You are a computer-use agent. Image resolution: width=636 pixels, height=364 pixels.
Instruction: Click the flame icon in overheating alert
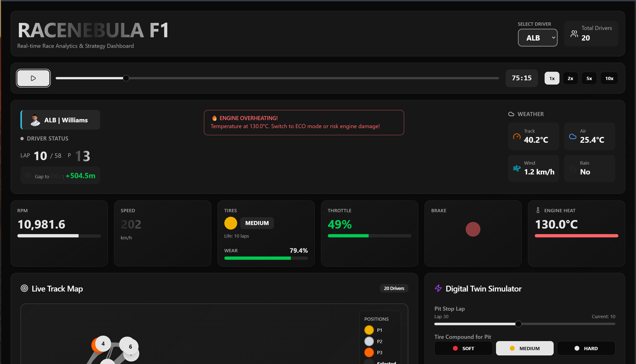pos(214,118)
